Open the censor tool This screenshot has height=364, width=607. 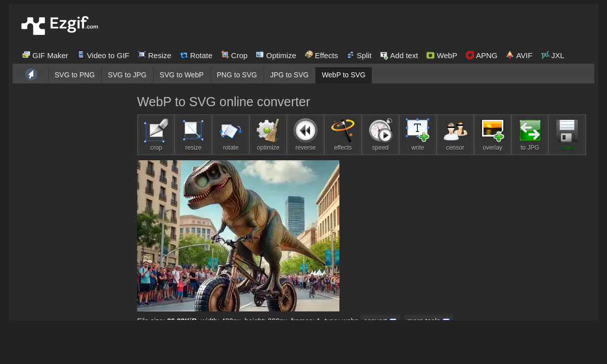(x=455, y=134)
